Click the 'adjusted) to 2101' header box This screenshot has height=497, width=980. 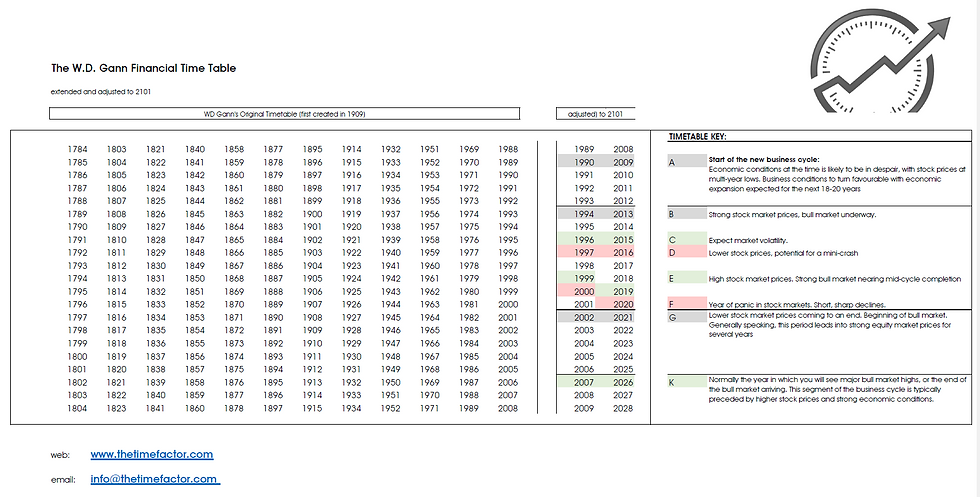pyautogui.click(x=596, y=114)
